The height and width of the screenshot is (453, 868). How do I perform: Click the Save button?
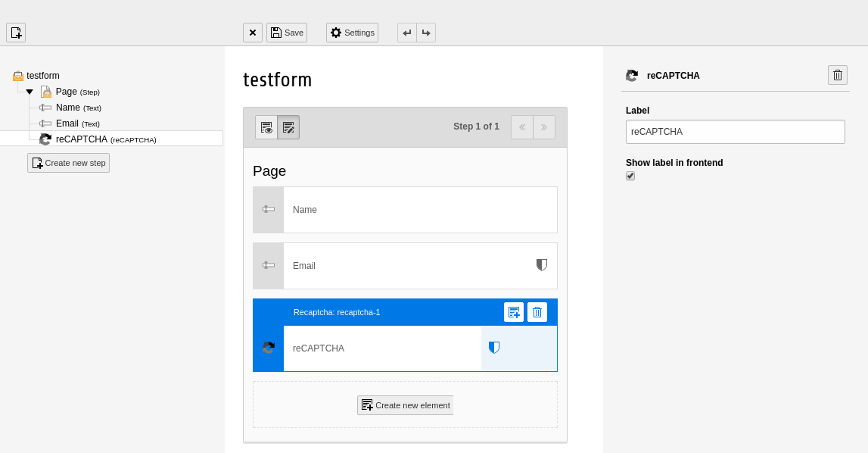tap(287, 33)
